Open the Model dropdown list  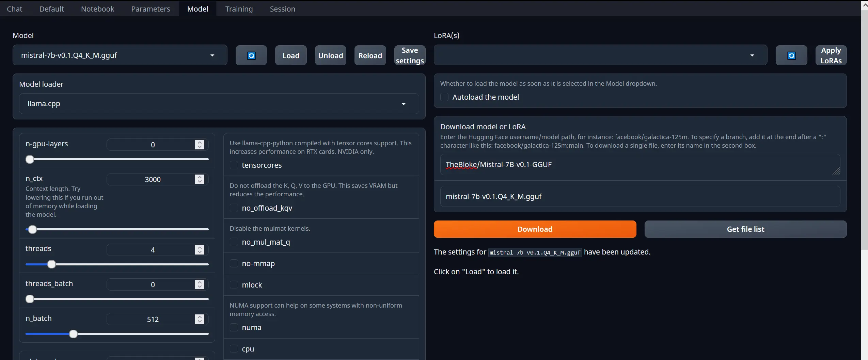click(x=120, y=55)
